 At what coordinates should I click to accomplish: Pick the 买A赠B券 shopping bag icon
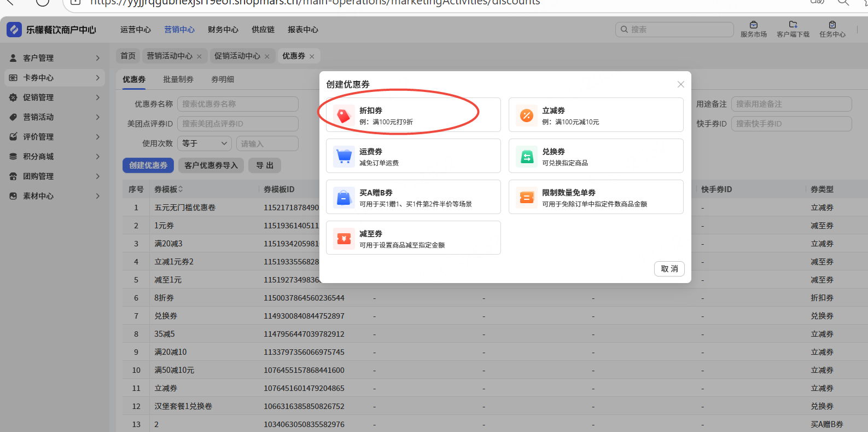point(344,197)
